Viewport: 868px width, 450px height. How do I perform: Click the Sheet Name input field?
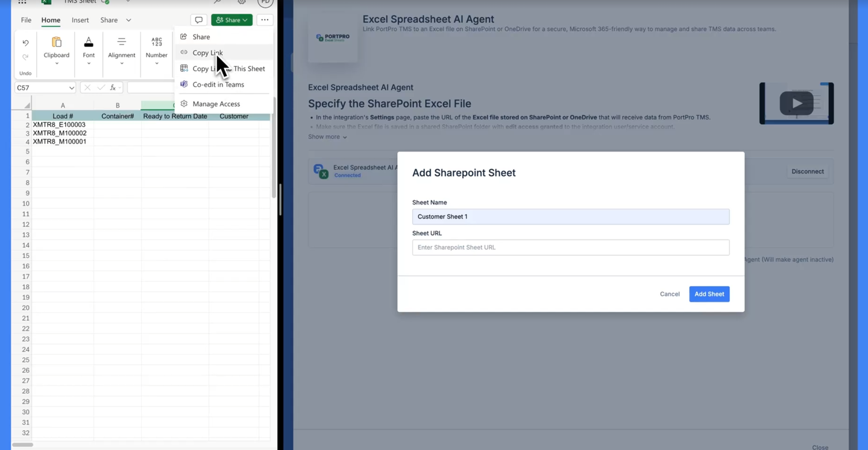[570, 217]
